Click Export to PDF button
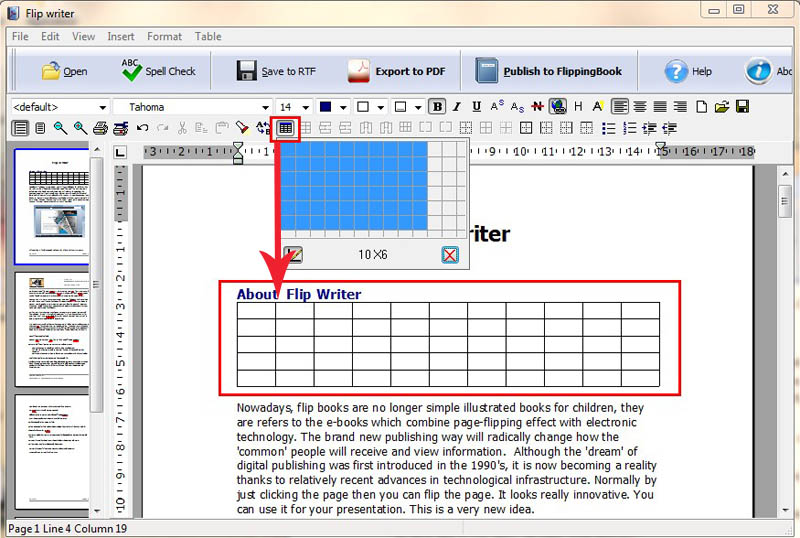The image size is (800, 538). click(396, 71)
